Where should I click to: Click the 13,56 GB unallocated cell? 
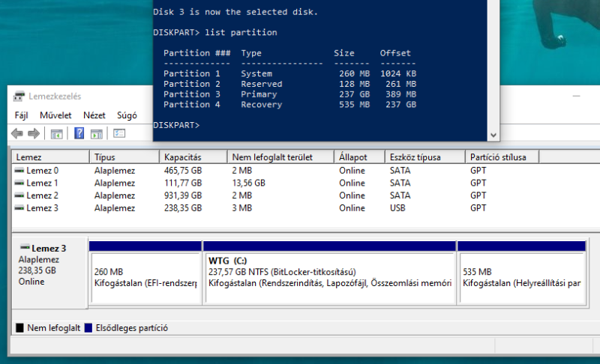click(x=248, y=183)
